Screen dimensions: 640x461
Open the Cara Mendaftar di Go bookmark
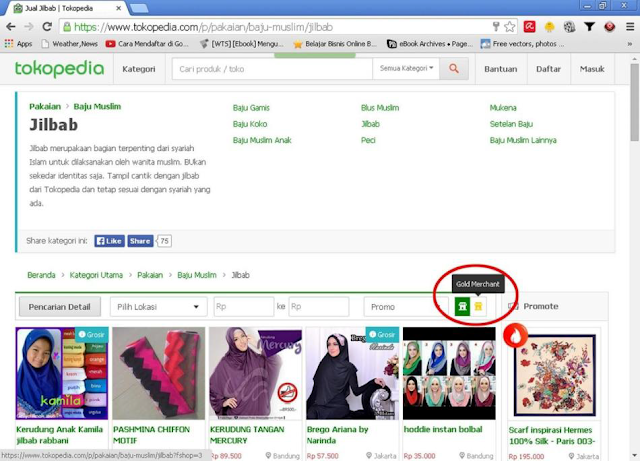pyautogui.click(x=147, y=44)
